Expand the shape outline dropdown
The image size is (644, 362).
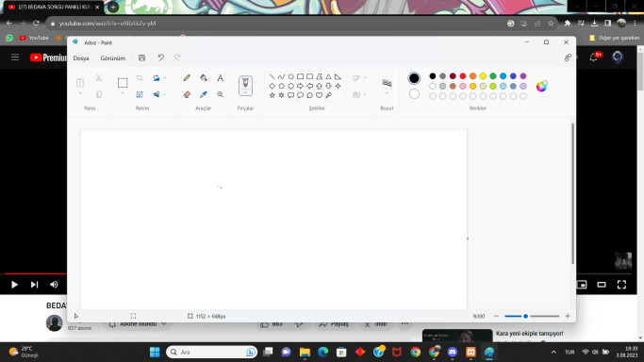365,78
